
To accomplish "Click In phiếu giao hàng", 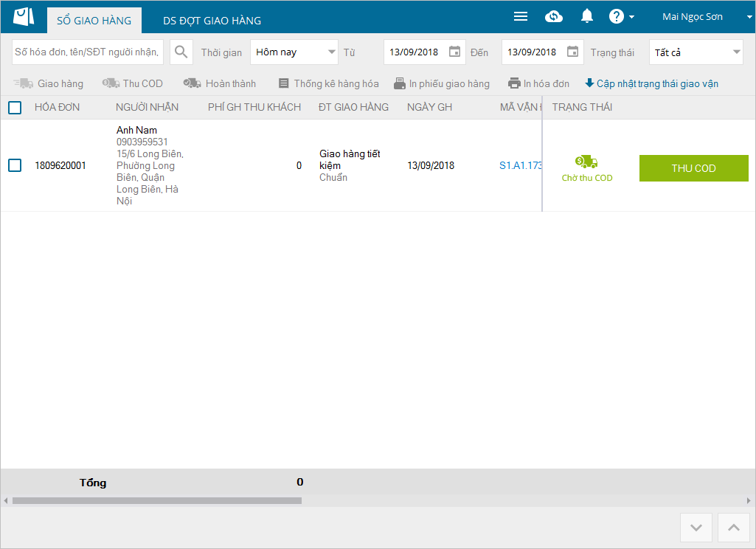I will [x=442, y=83].
